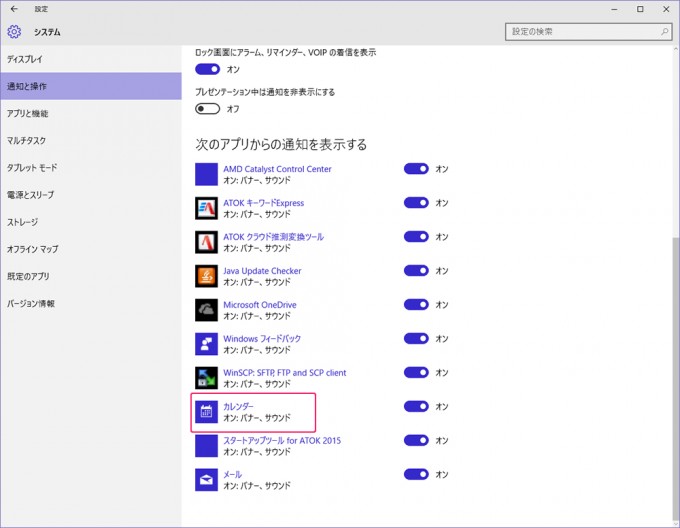
Task: Click the back arrow in the title bar
Action: click(14, 9)
